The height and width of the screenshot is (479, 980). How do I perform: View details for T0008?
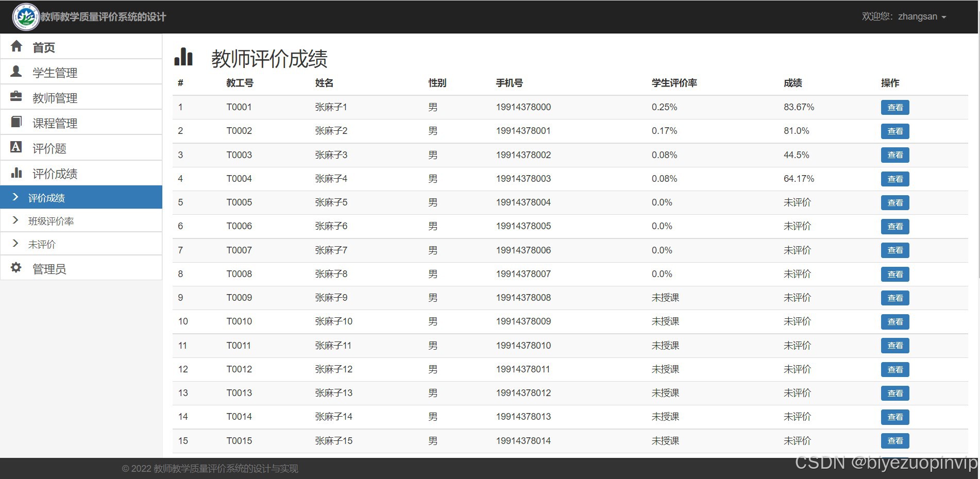[x=895, y=274]
